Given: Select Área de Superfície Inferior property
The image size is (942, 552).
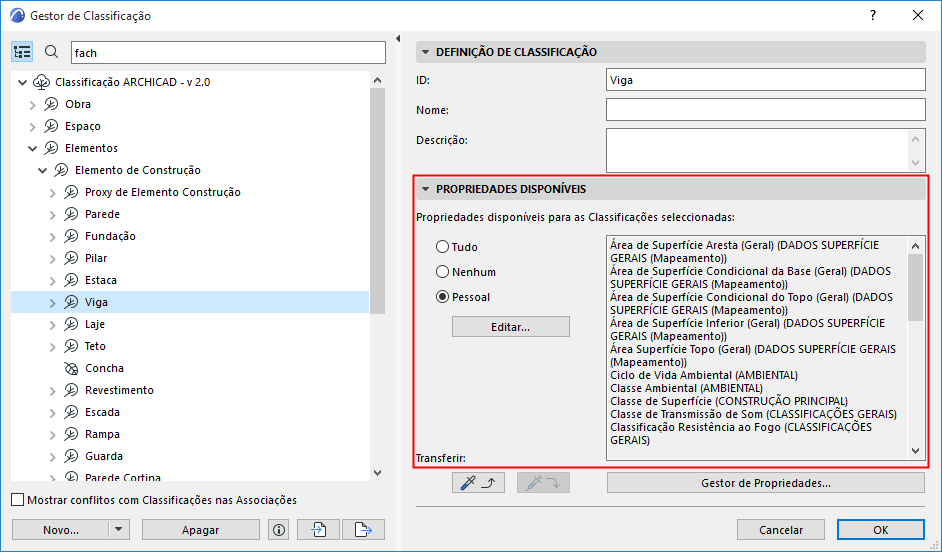Looking at the screenshot, I should 747,330.
